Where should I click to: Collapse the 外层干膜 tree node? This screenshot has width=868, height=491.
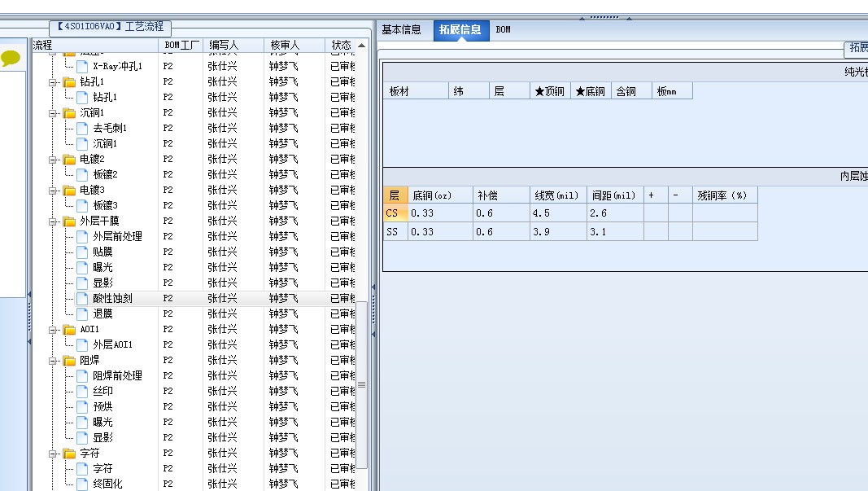[53, 221]
